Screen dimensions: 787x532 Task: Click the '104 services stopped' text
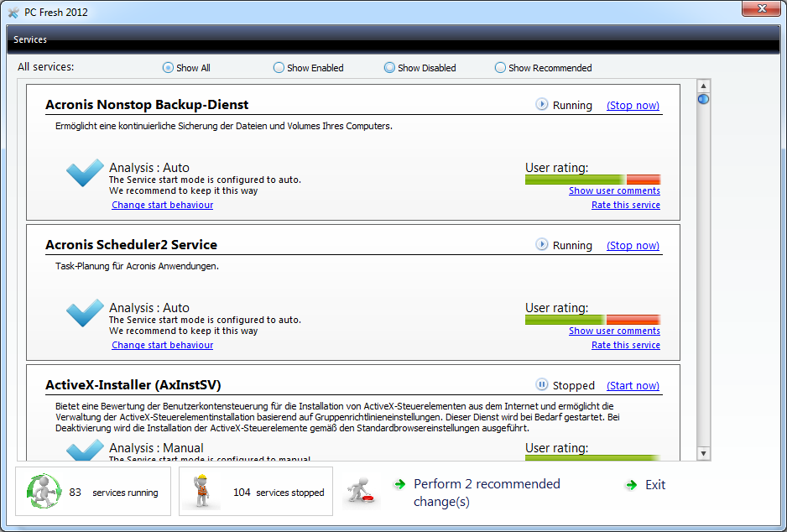point(279,493)
